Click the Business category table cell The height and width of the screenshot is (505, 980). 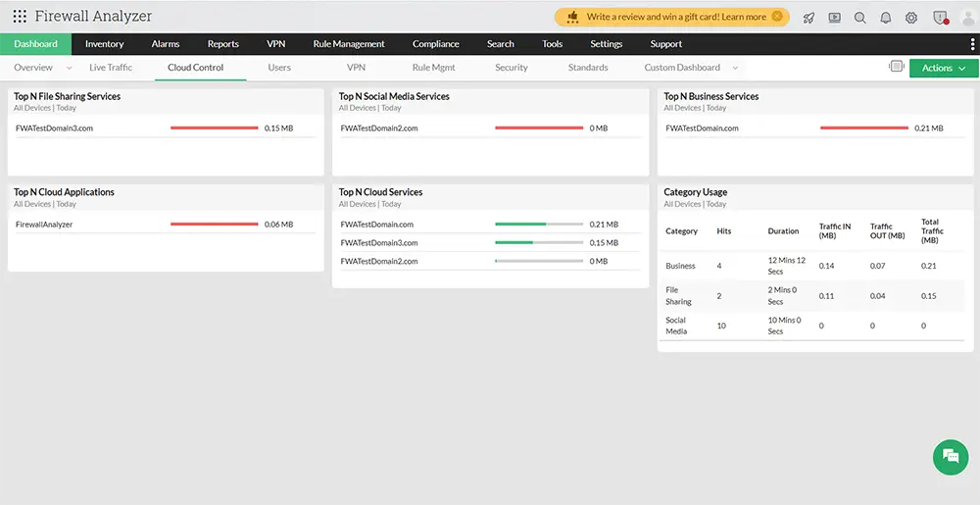tap(681, 266)
